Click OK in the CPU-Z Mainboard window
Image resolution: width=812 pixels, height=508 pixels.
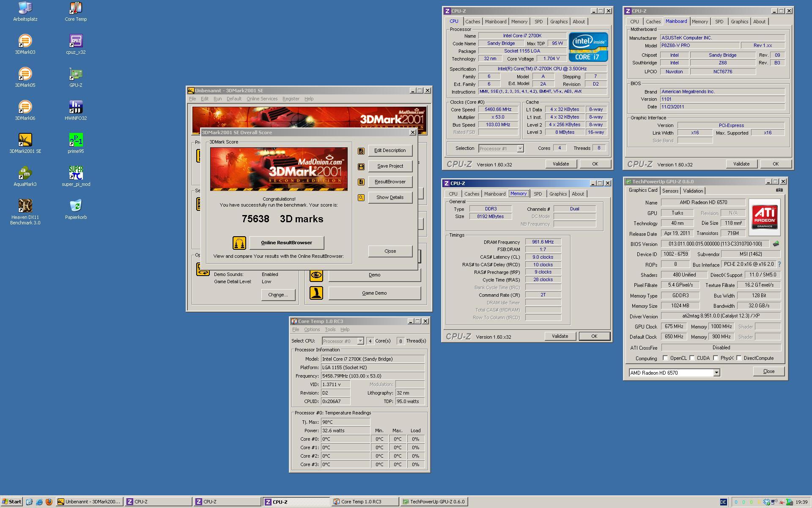click(x=776, y=164)
